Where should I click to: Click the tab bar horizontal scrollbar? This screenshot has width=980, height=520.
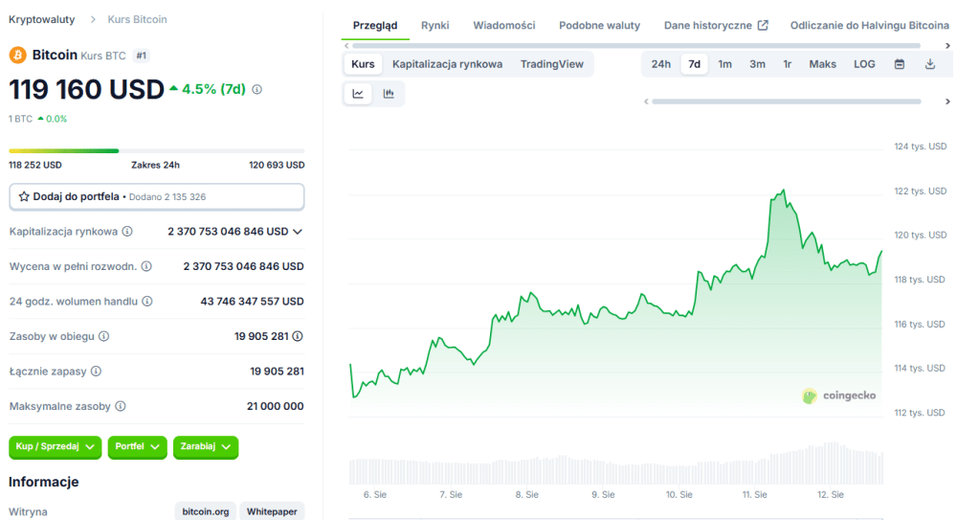tap(636, 46)
